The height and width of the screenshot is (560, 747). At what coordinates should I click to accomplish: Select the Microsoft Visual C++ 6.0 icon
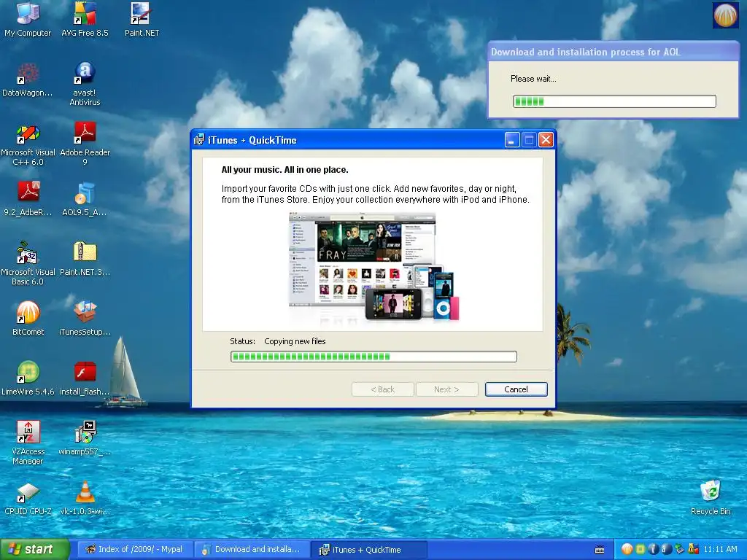pyautogui.click(x=28, y=144)
